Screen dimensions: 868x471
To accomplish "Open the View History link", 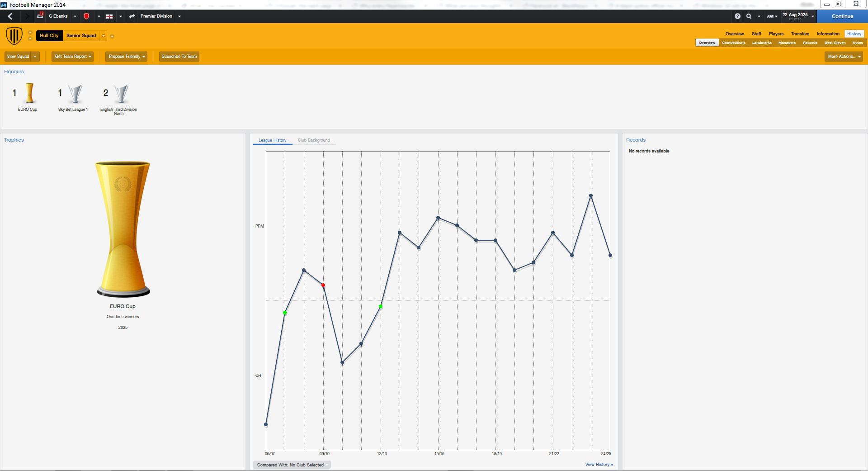I will [599, 465].
